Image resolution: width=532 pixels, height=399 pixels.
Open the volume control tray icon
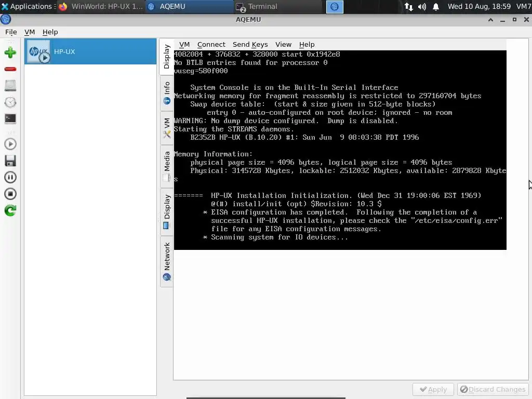422,7
